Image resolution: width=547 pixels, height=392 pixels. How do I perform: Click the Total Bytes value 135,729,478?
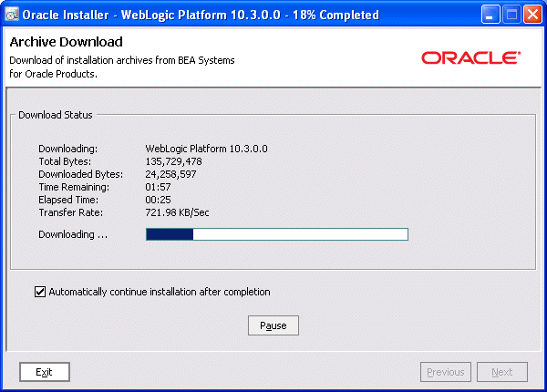(173, 161)
